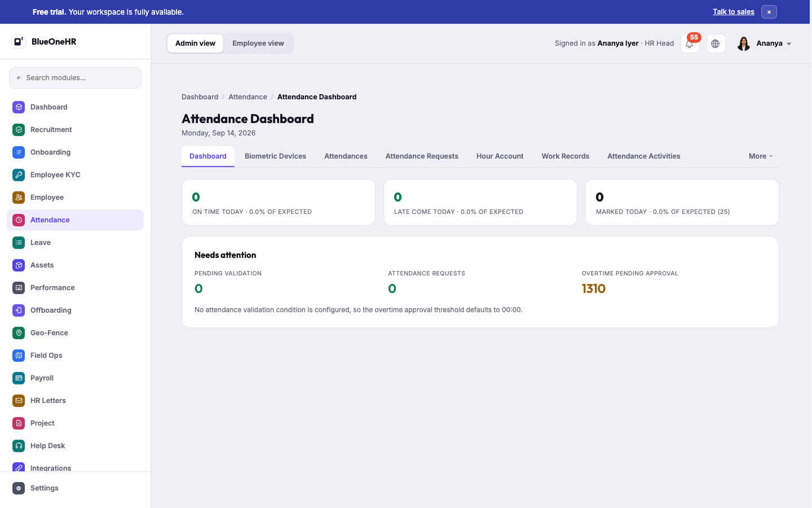Click the BlueOneHR logo icon

[x=19, y=41]
